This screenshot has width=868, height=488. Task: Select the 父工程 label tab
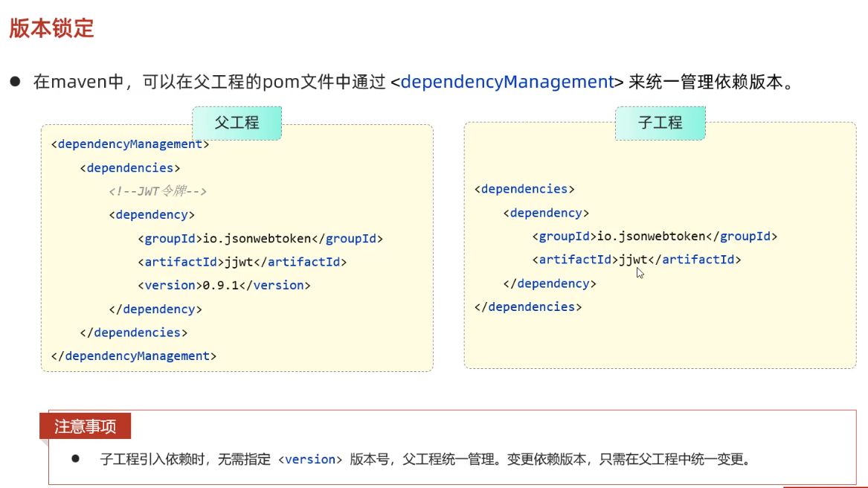[x=237, y=123]
